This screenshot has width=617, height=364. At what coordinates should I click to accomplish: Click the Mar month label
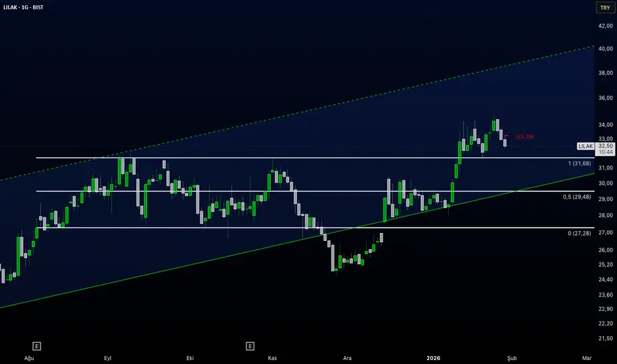(x=587, y=358)
